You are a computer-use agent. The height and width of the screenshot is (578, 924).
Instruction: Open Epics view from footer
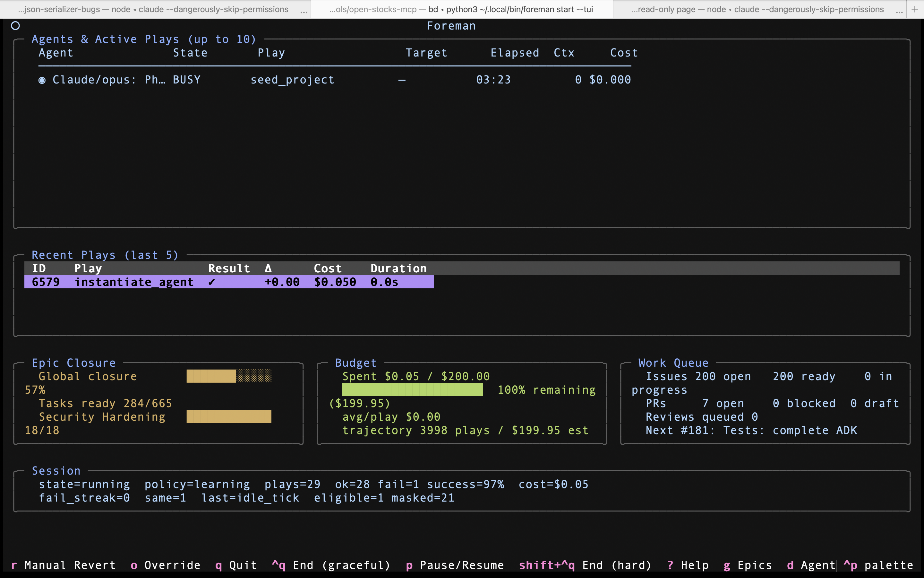pyautogui.click(x=748, y=565)
